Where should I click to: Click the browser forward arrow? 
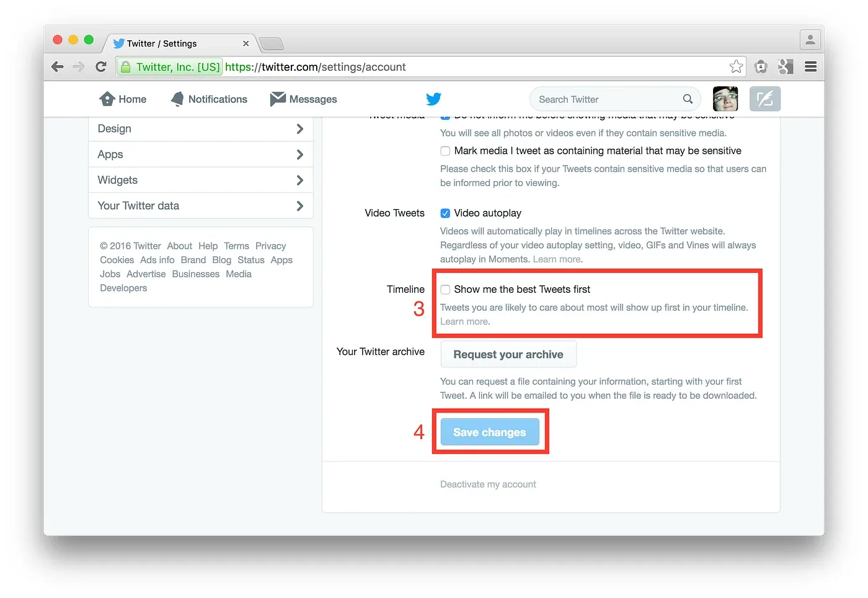tap(79, 66)
